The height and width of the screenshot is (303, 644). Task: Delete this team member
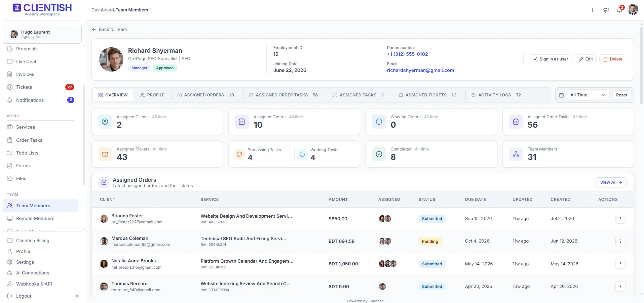tap(613, 59)
